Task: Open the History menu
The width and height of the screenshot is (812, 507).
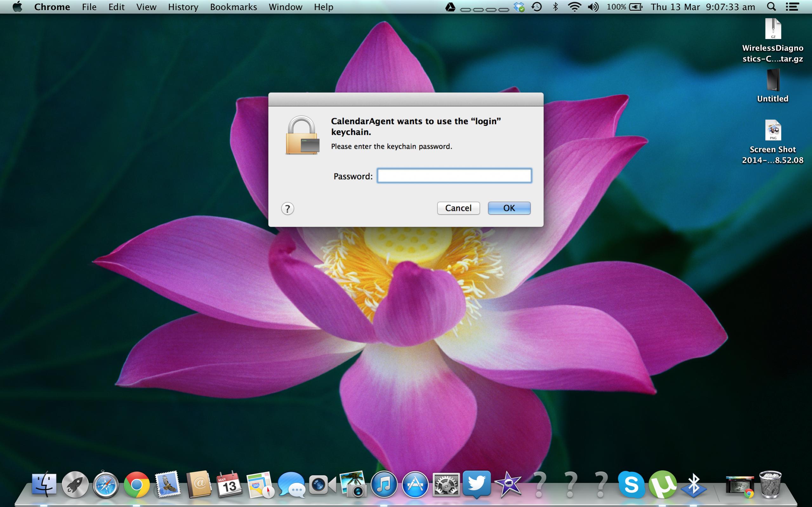Action: (x=183, y=7)
